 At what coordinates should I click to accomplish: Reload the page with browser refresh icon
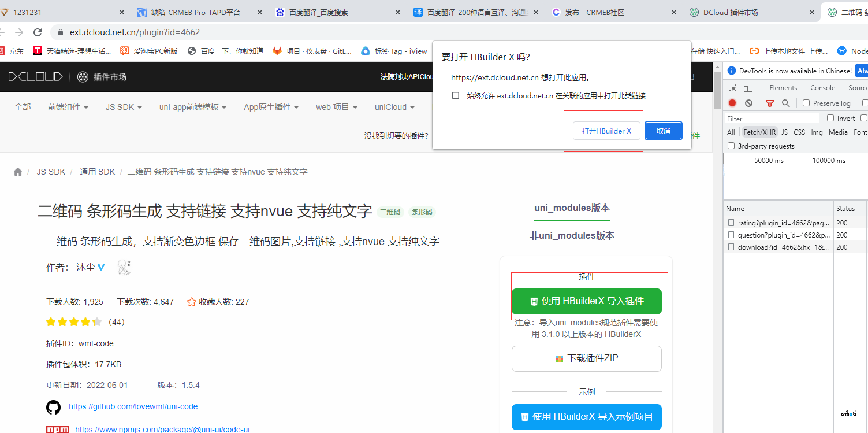pyautogui.click(x=38, y=32)
